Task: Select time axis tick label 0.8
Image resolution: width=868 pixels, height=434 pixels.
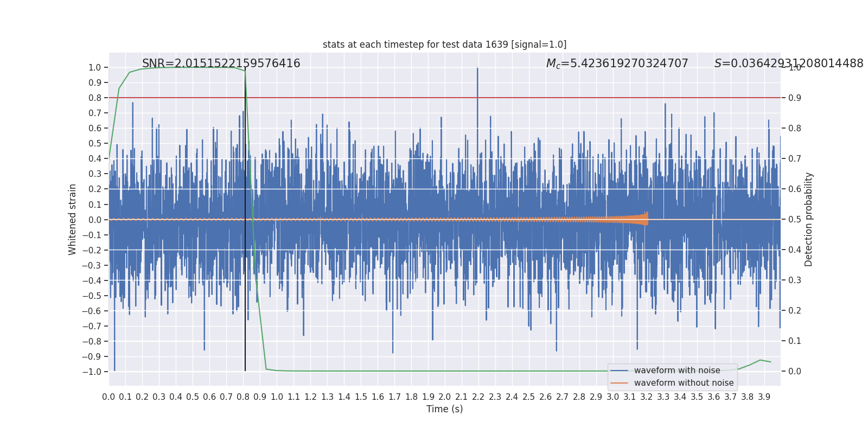Action: 243,397
